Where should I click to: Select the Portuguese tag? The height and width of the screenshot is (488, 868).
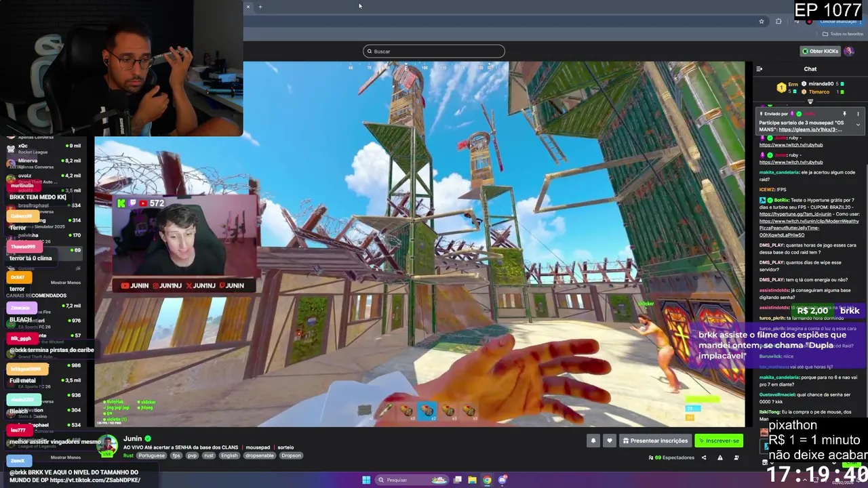(151, 455)
